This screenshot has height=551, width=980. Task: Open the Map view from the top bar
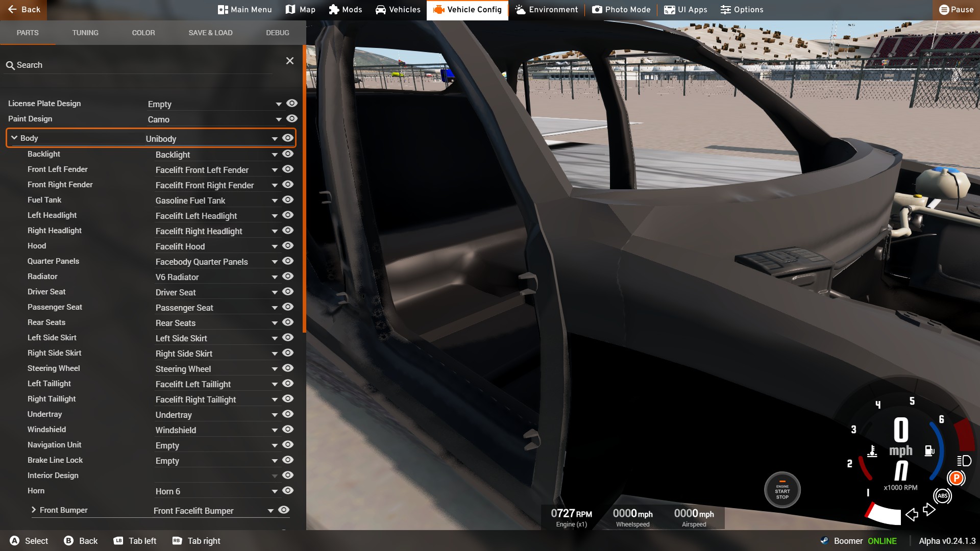300,10
